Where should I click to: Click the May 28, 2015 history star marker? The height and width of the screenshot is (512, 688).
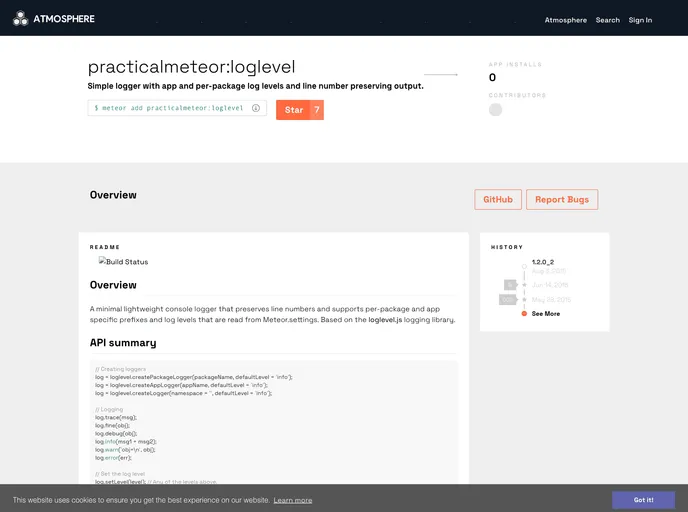pyautogui.click(x=524, y=300)
